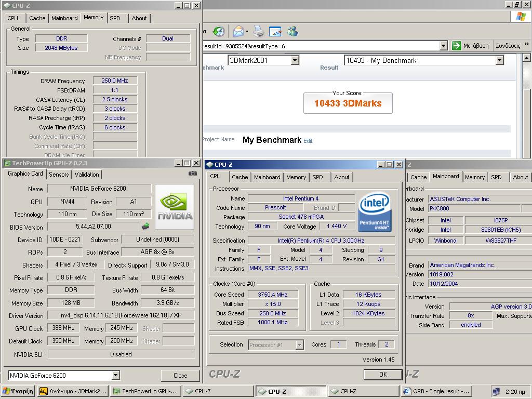Open SPD tab in front CPU-Z window
This screenshot has width=532, height=399.
coord(317,177)
